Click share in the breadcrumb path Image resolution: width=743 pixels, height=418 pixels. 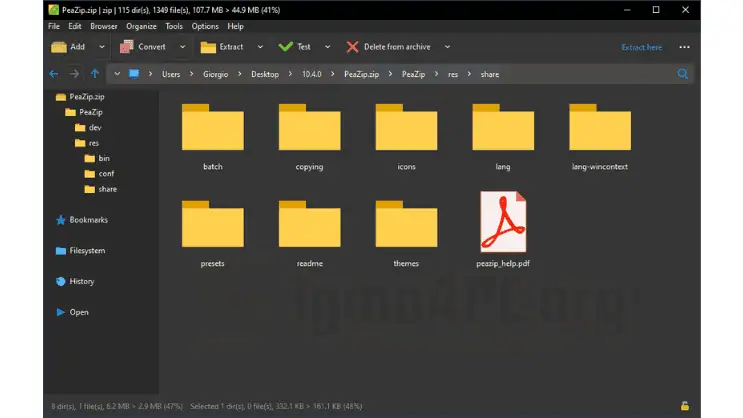[490, 74]
